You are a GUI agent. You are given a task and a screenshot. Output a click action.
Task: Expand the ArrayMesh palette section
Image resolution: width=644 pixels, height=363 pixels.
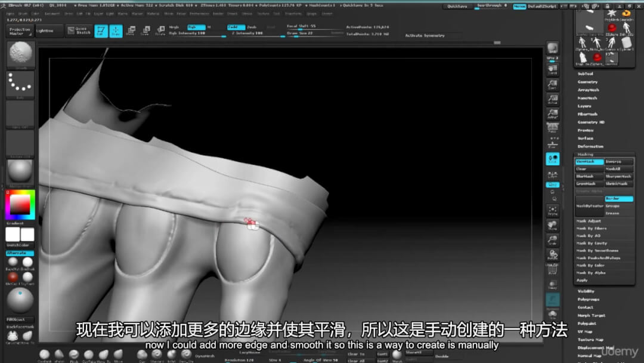pyautogui.click(x=588, y=90)
